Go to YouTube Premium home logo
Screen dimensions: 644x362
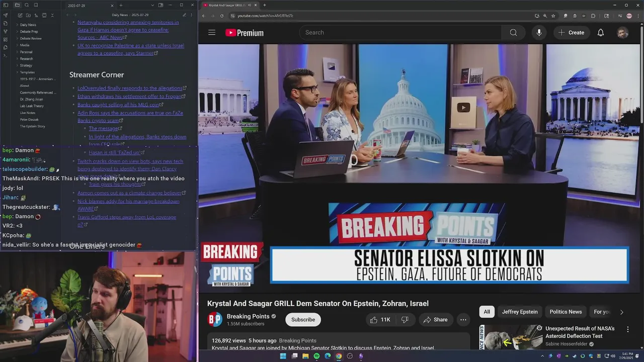245,33
